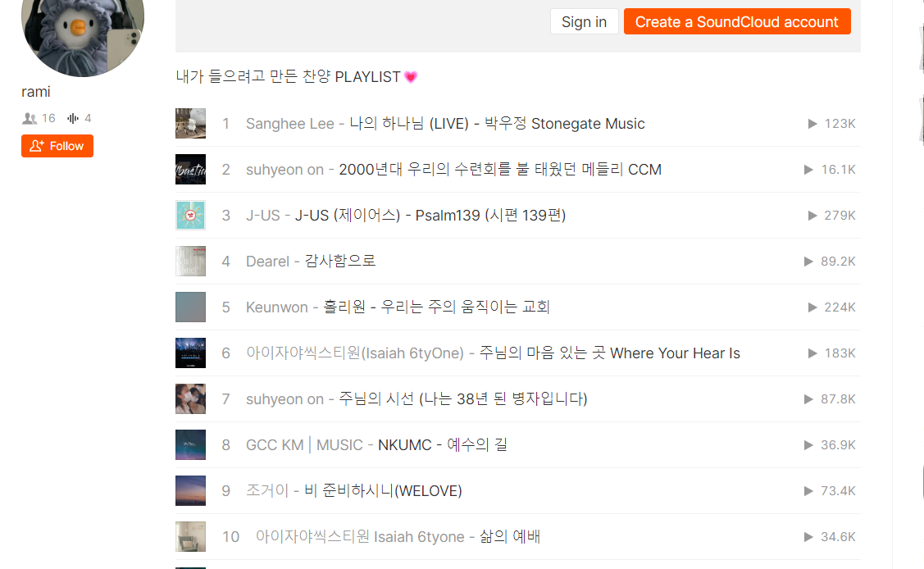Open Keunwon track 5 artwork thumbnail
924x569 pixels.
click(190, 307)
